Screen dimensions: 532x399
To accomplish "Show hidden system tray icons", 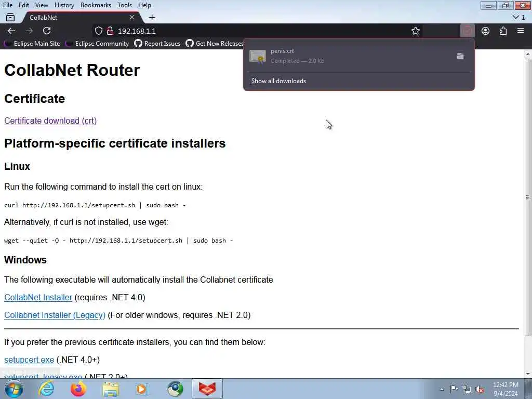I will click(x=442, y=390).
